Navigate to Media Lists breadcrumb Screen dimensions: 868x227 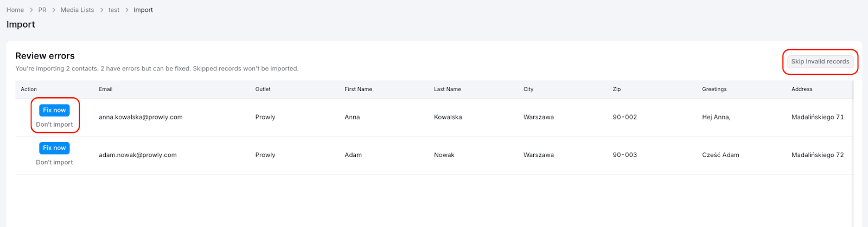(77, 10)
